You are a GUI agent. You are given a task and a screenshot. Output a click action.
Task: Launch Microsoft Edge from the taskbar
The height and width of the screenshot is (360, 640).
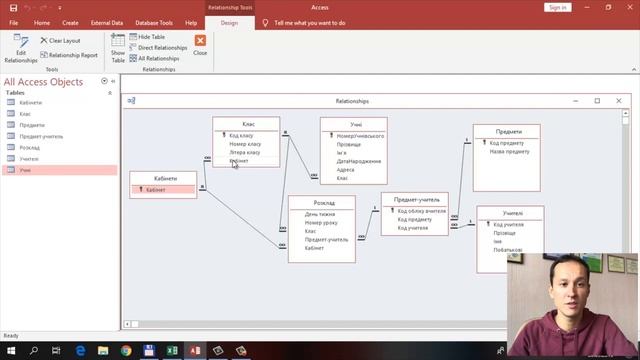tap(80, 351)
